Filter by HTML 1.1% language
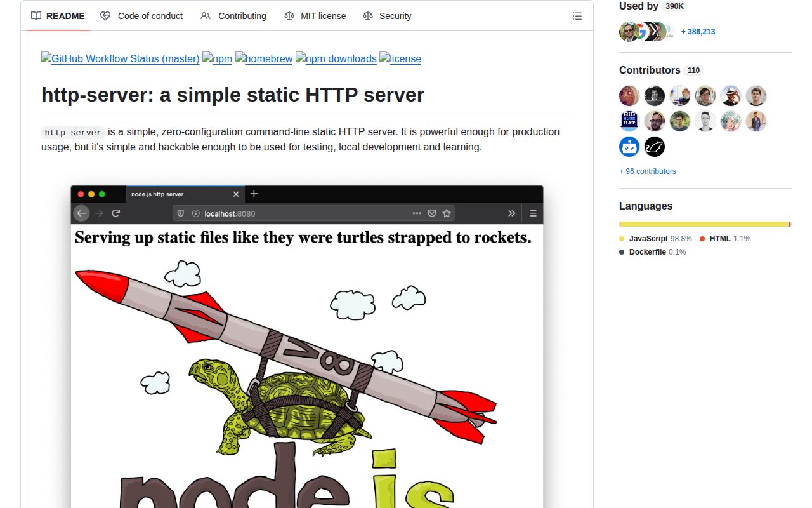Image resolution: width=812 pixels, height=508 pixels. 725,239
